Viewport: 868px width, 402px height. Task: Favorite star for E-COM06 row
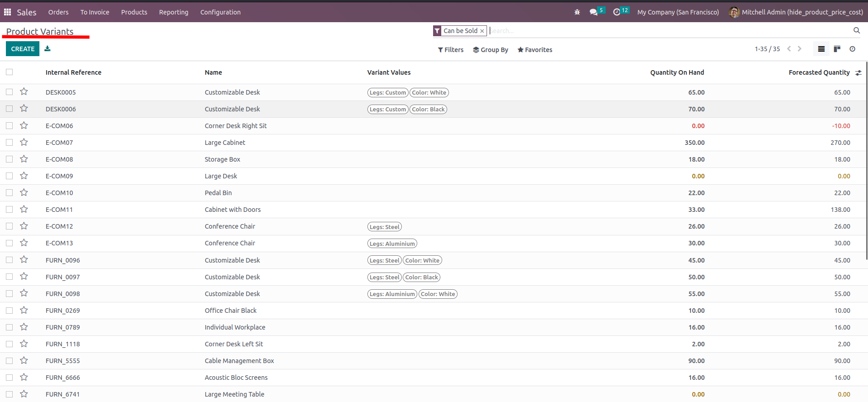click(x=24, y=125)
